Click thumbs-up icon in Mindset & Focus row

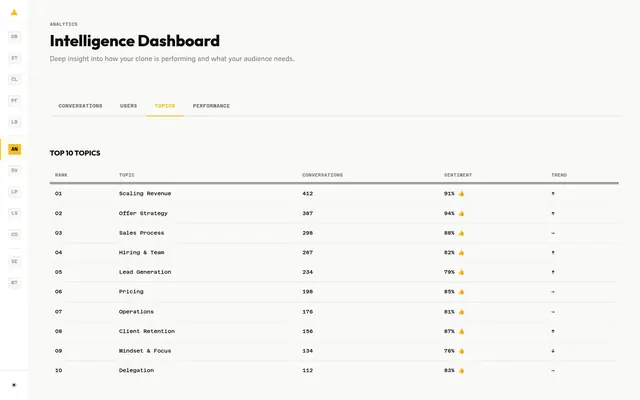pos(461,351)
